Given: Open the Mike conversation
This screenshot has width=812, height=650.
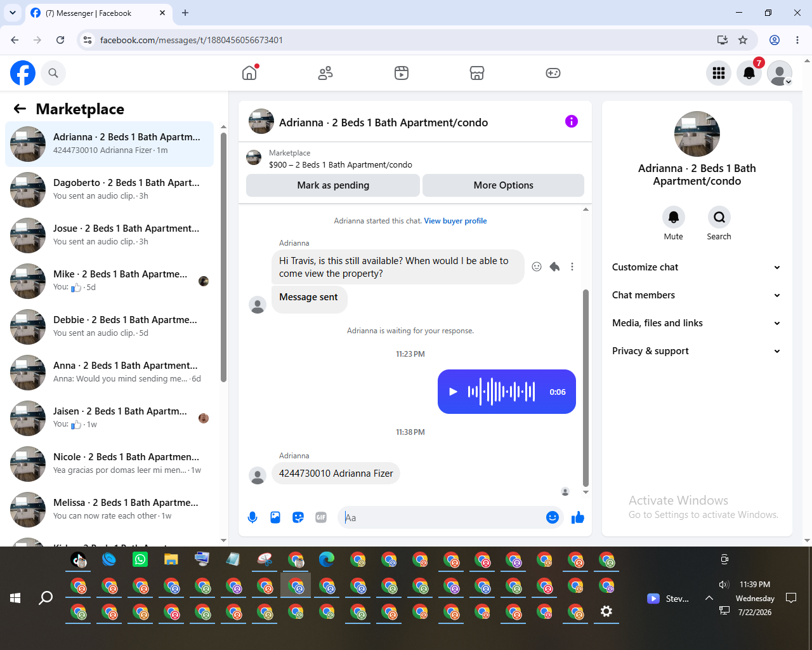Looking at the screenshot, I should [109, 281].
